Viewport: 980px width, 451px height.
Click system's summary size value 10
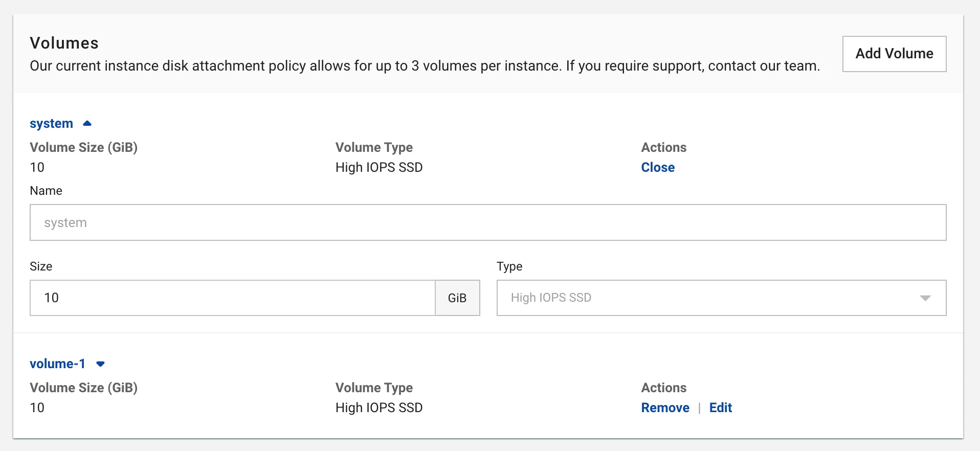37,167
